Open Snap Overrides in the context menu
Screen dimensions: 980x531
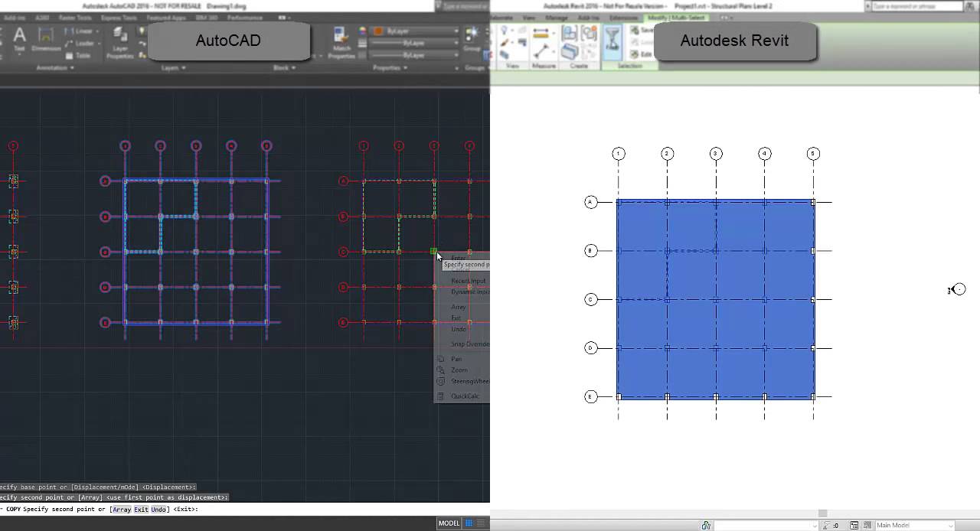pyautogui.click(x=465, y=344)
